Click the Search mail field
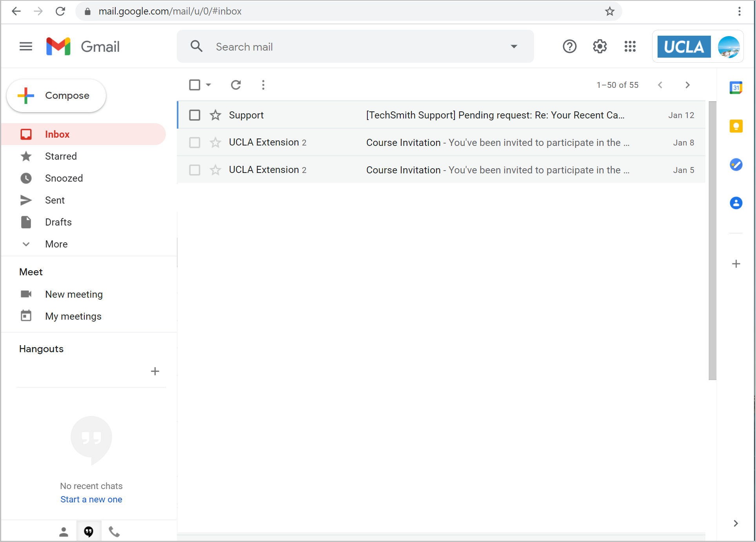 click(x=355, y=47)
